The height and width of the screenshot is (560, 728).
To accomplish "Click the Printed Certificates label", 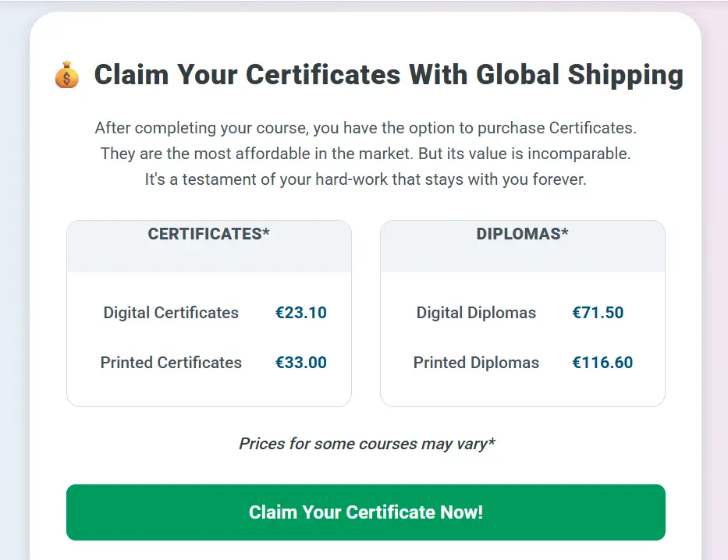I will click(x=171, y=363).
